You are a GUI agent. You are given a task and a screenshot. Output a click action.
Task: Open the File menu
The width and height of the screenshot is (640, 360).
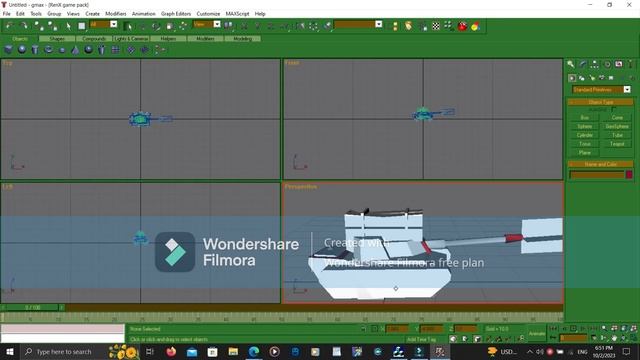(x=7, y=13)
